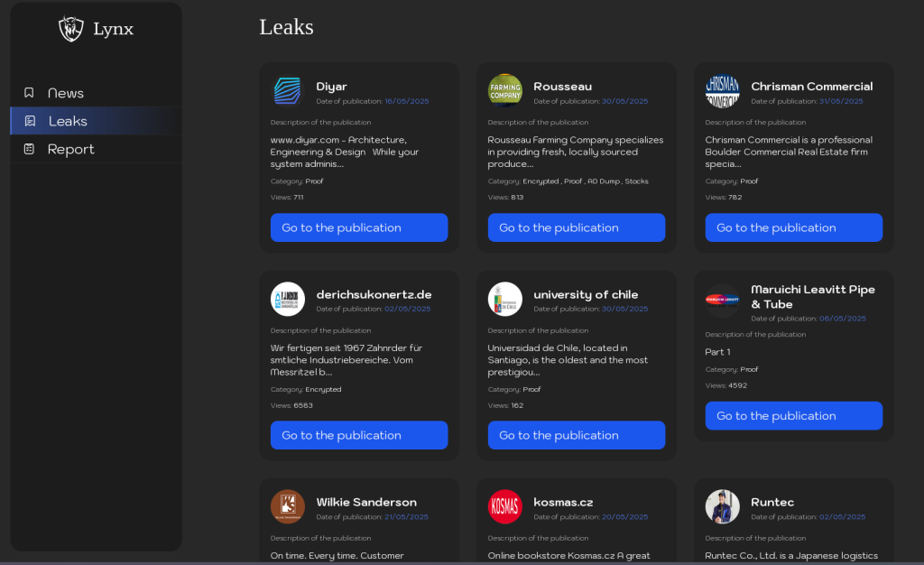This screenshot has width=924, height=565.
Task: Click the Maruichi Leavitt Pipe & Tube title
Action: click(813, 296)
